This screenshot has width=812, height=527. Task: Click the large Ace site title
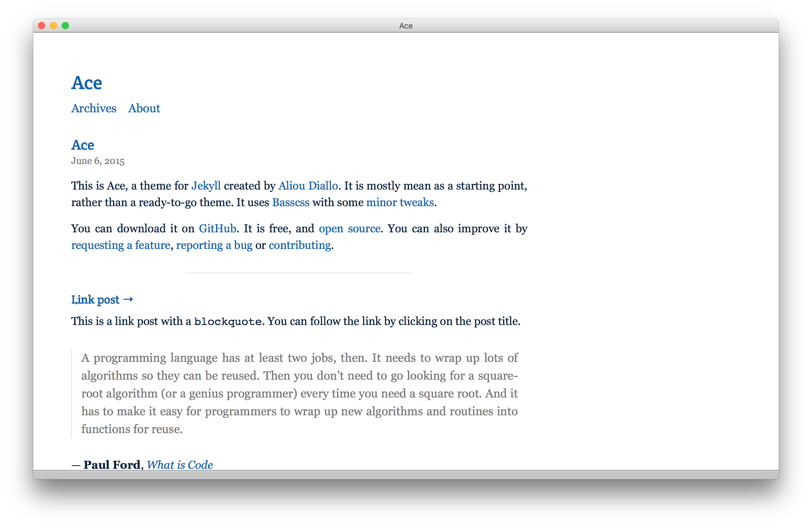point(86,83)
